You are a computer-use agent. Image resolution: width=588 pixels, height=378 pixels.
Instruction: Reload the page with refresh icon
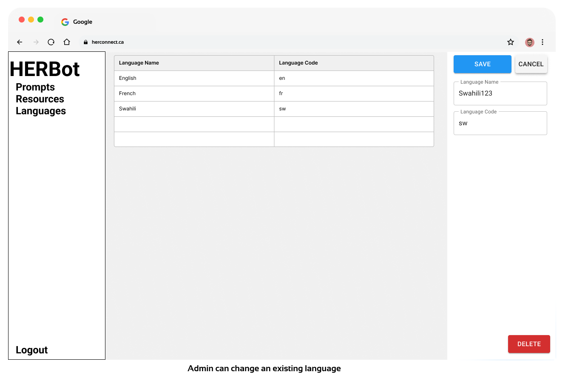(x=51, y=42)
